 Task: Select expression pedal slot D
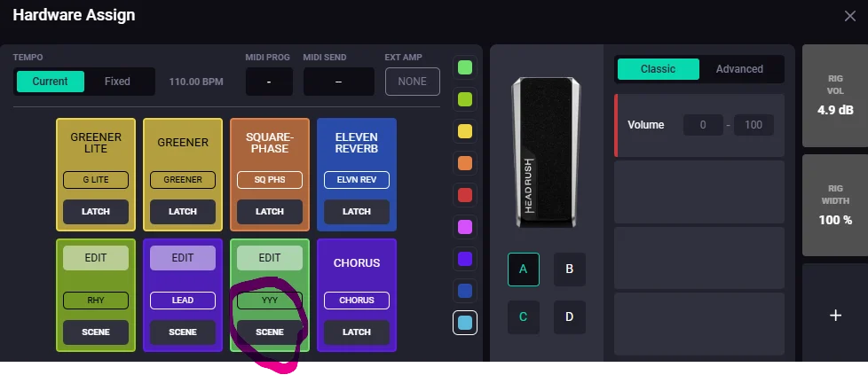pos(570,316)
